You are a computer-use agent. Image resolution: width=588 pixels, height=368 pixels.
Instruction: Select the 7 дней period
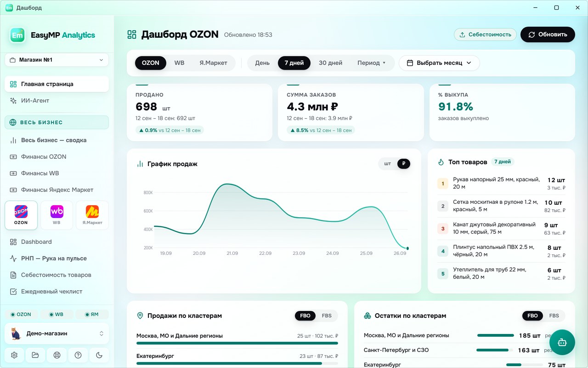coord(294,63)
